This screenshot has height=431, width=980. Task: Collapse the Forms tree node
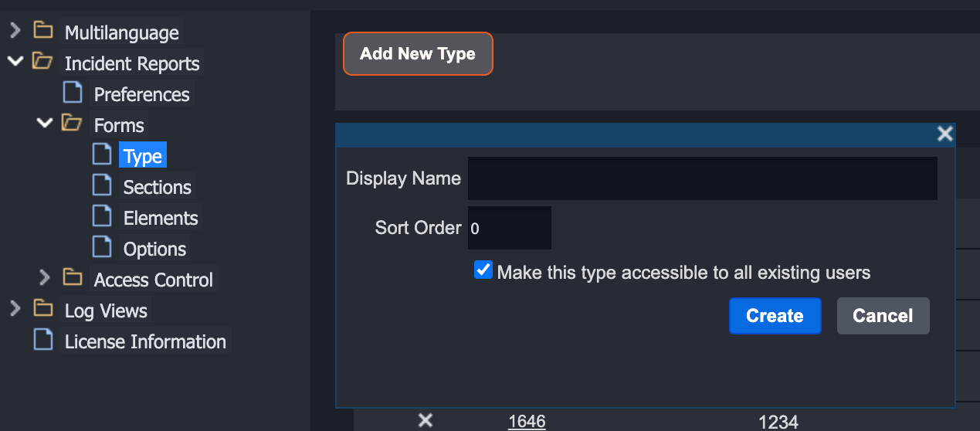[44, 123]
